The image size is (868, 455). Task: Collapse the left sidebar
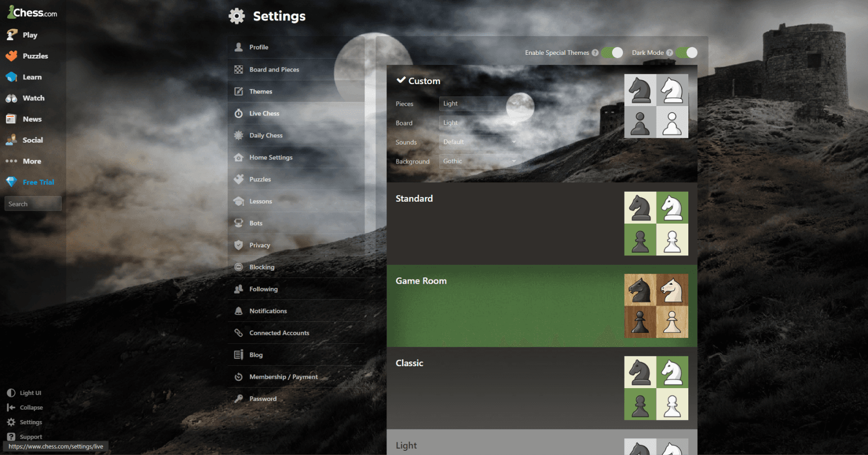(31, 407)
